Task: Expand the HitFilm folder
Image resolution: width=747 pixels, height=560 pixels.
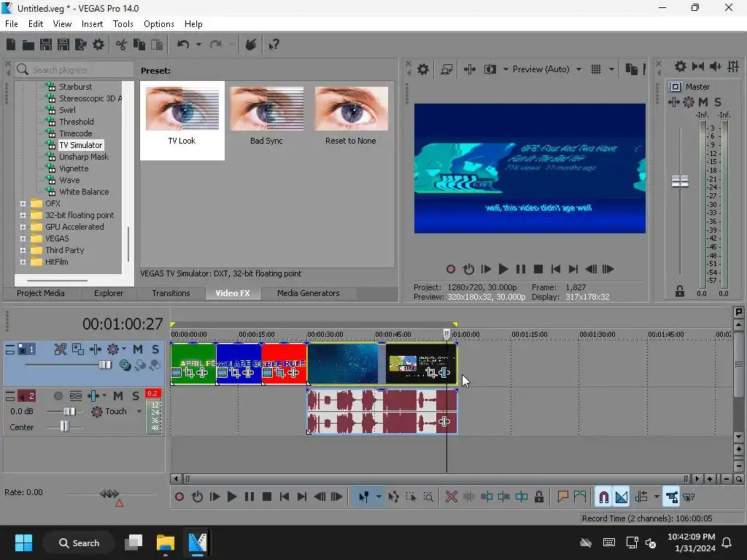Action: 23,262
